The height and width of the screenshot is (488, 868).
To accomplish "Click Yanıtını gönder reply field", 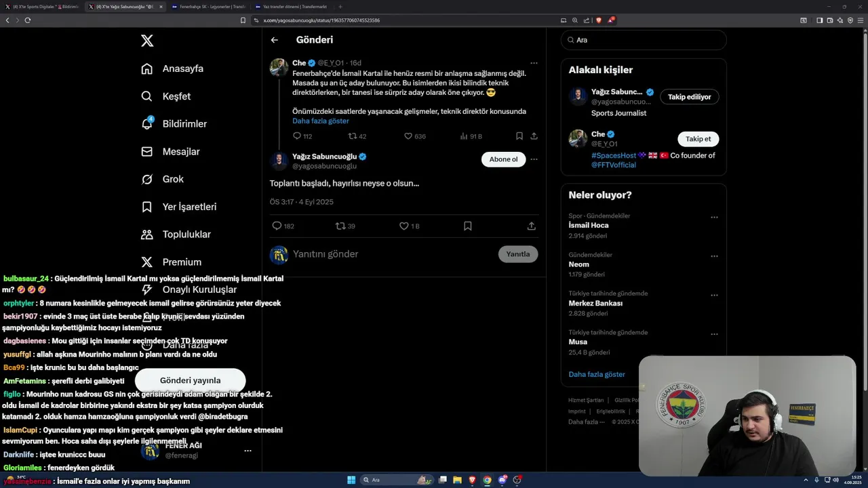I will click(x=393, y=254).
